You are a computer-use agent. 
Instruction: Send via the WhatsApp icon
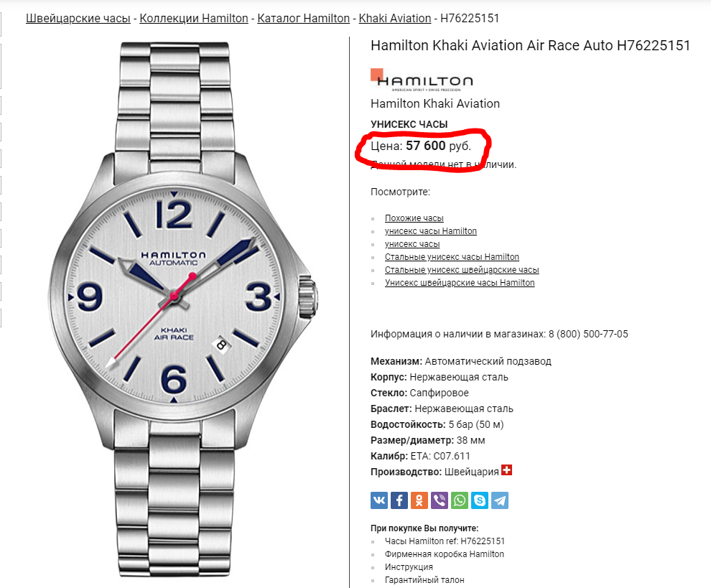(460, 500)
